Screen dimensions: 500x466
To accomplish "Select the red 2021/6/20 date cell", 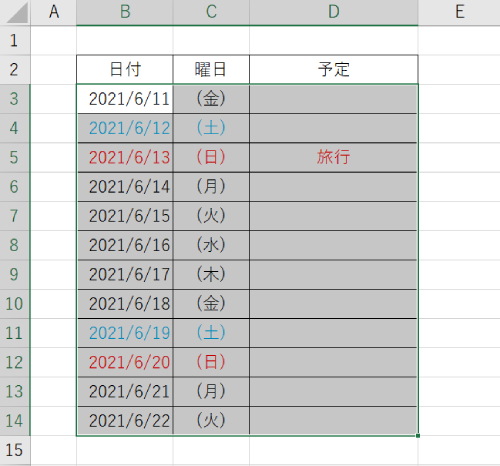I will coord(125,362).
